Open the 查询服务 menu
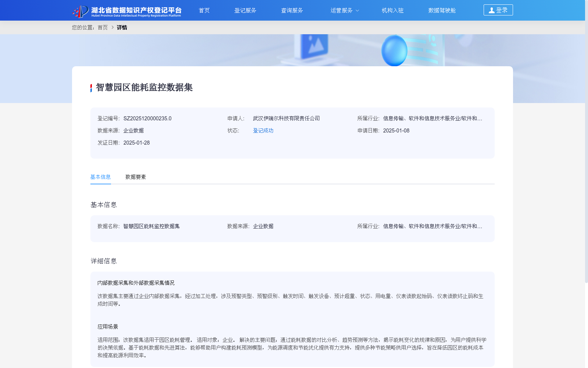The height and width of the screenshot is (368, 588). [292, 10]
